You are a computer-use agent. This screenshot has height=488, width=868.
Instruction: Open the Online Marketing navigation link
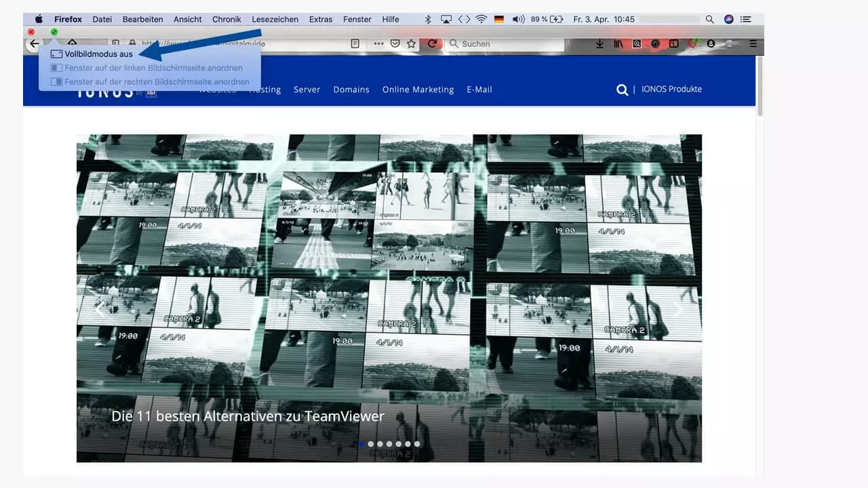click(418, 89)
